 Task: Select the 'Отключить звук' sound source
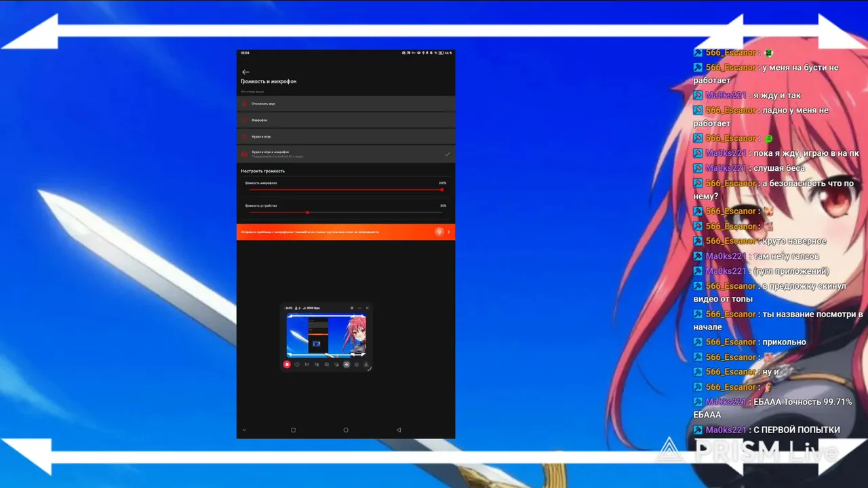[346, 104]
